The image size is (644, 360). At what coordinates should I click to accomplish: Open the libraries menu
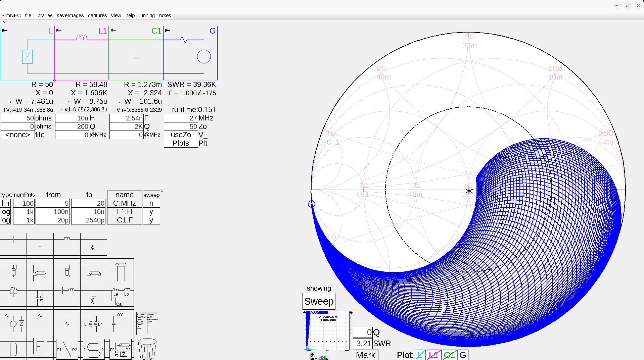click(x=44, y=15)
